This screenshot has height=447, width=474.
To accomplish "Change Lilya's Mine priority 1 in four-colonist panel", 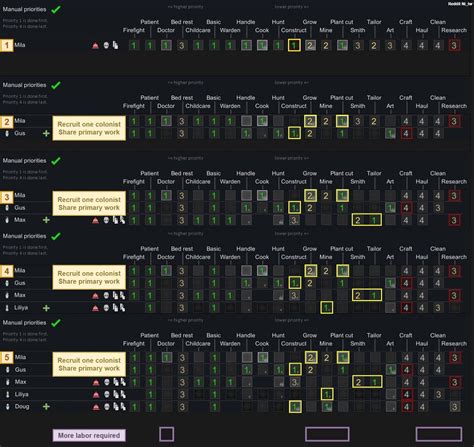I will click(326, 308).
